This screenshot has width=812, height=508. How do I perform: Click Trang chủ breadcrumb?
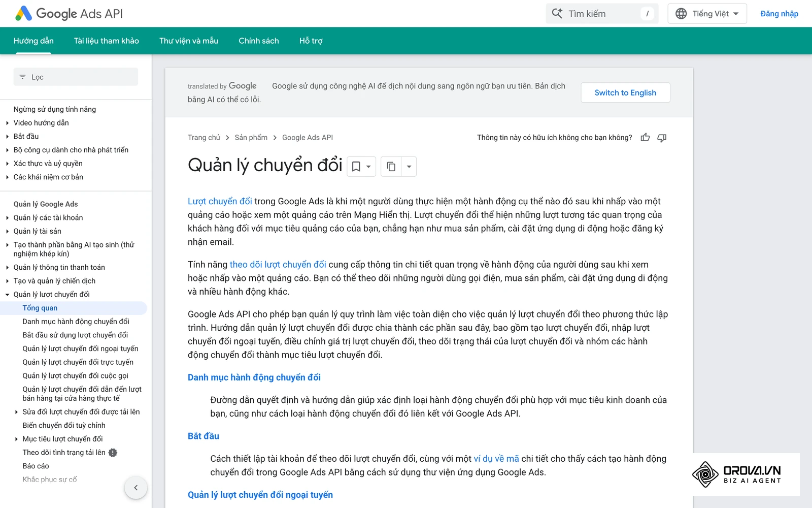[x=204, y=138]
